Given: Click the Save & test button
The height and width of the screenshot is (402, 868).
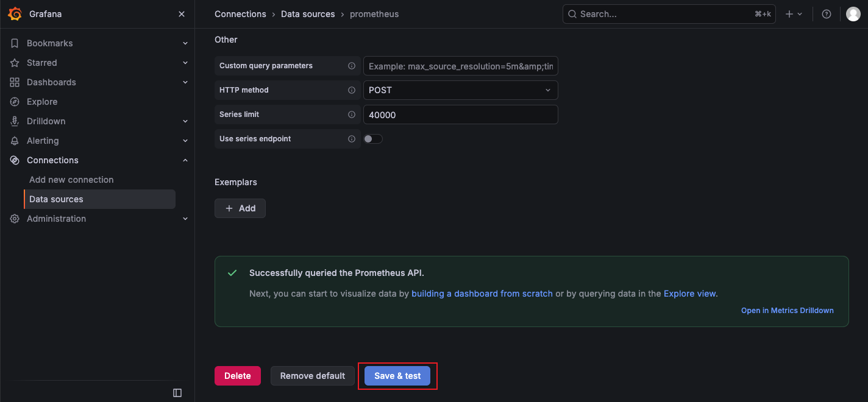Looking at the screenshot, I should (397, 376).
